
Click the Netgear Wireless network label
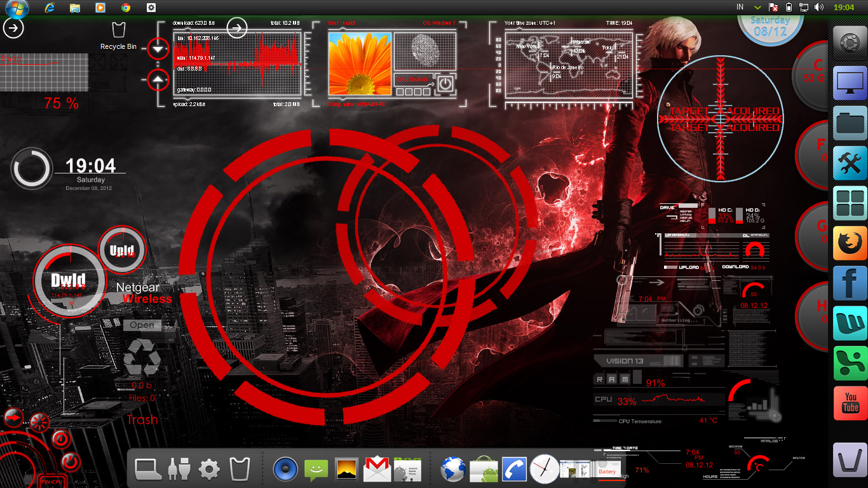coord(144,293)
